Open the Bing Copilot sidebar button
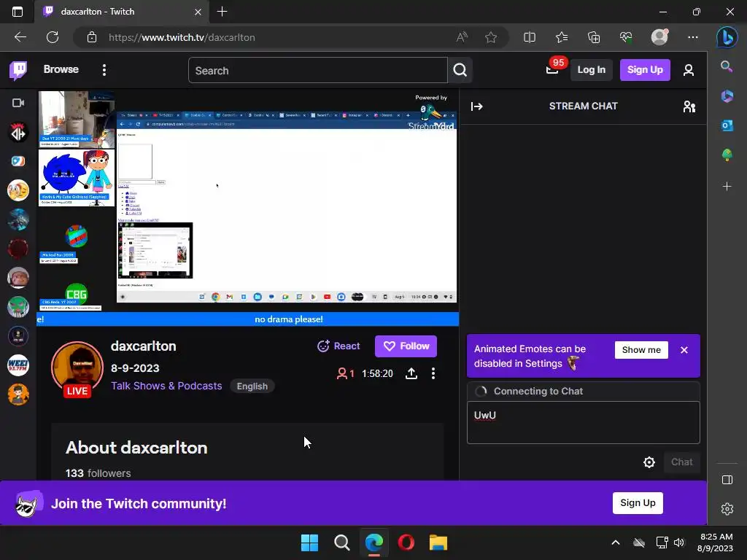The image size is (747, 560). pos(727,37)
